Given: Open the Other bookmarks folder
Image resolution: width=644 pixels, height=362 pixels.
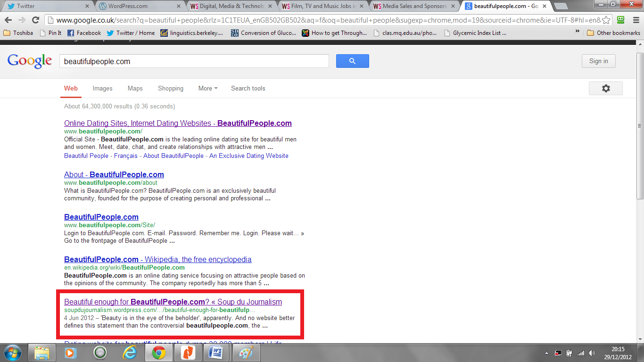Looking at the screenshot, I should point(613,33).
